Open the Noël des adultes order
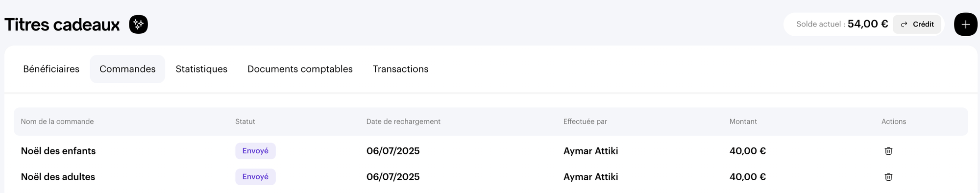This screenshot has height=193, width=980. 58,177
